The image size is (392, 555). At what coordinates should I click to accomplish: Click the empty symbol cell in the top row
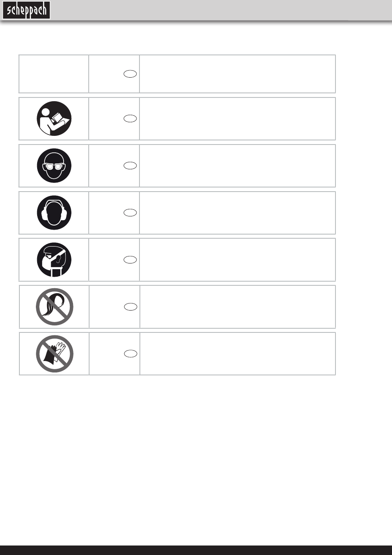pyautogui.click(x=54, y=74)
